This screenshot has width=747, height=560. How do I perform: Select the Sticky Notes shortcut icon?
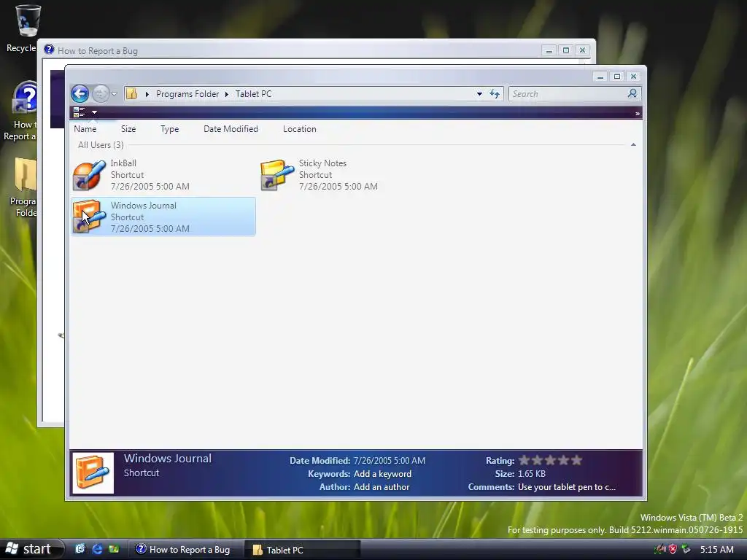point(277,175)
